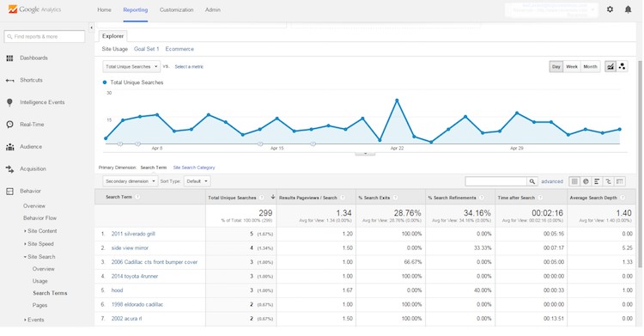Open the settings gear icon
Screen dimensions: 644x336
[x=610, y=9]
